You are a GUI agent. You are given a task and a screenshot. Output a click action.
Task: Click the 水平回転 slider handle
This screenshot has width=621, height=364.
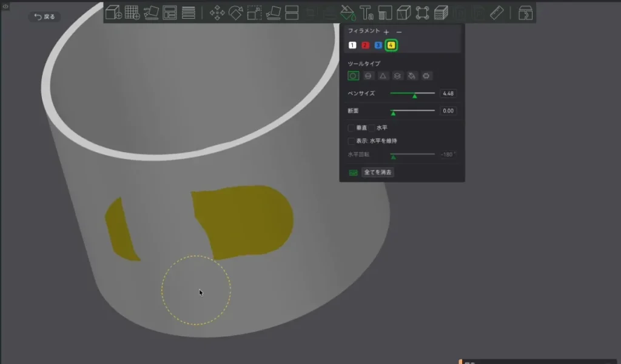click(393, 157)
